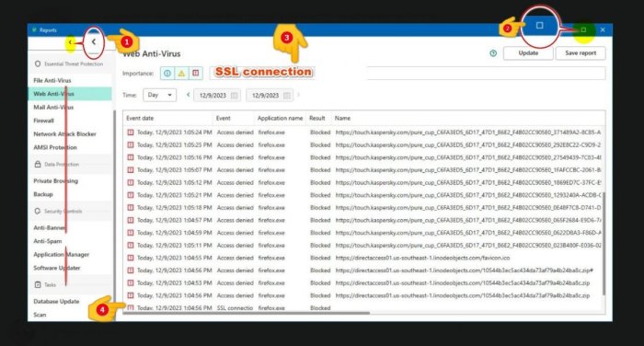This screenshot has width=644, height=346.
Task: Toggle informational events importance filter
Action: click(x=167, y=73)
